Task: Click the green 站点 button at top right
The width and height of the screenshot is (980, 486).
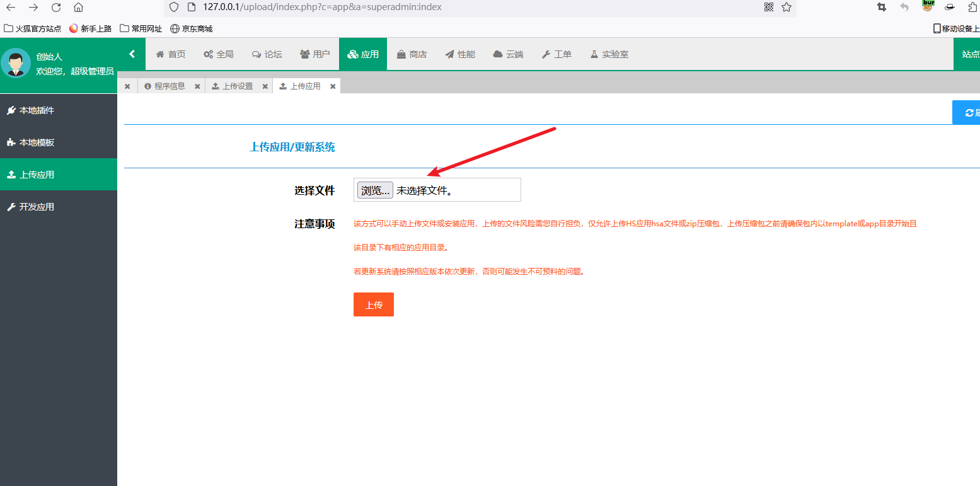Action: pos(967,54)
